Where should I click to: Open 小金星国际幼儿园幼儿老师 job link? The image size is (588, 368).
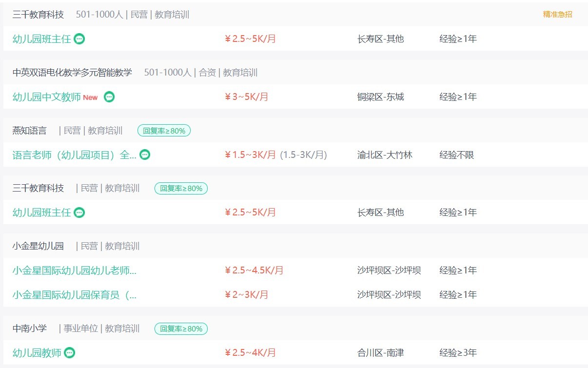[75, 271]
